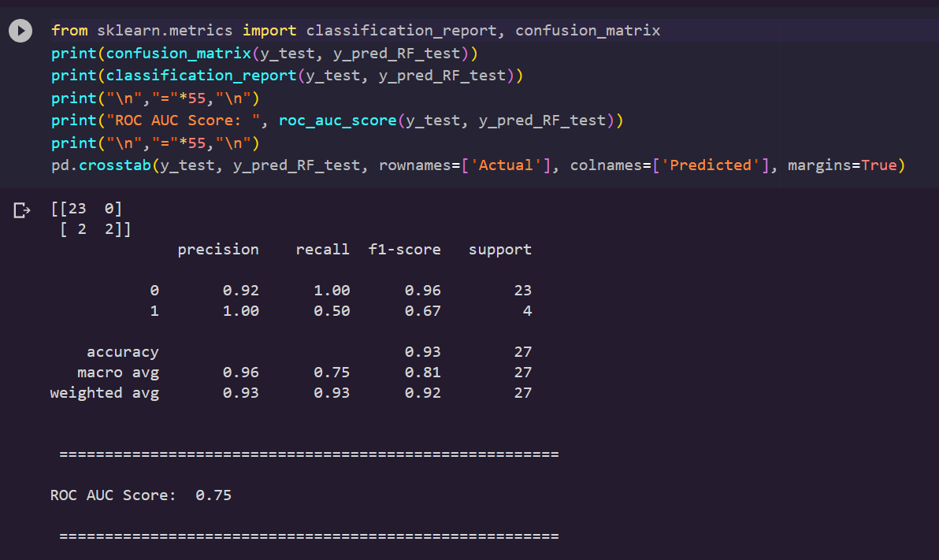Click macro avg f1-score 0.81
939x560 pixels.
pos(423,372)
